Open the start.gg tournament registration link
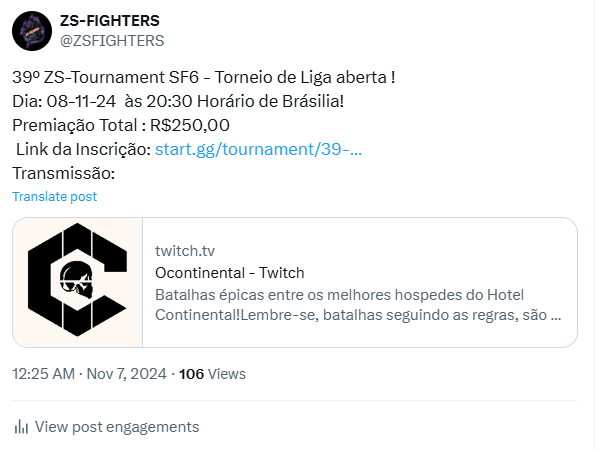603x450 pixels. [x=258, y=149]
